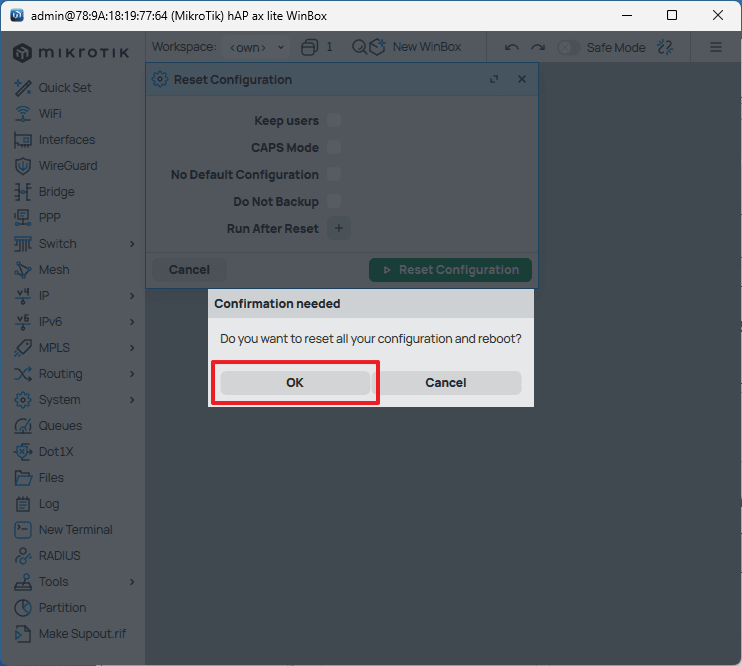The height and width of the screenshot is (666, 742).
Task: Click OK to confirm the reset
Action: point(294,383)
